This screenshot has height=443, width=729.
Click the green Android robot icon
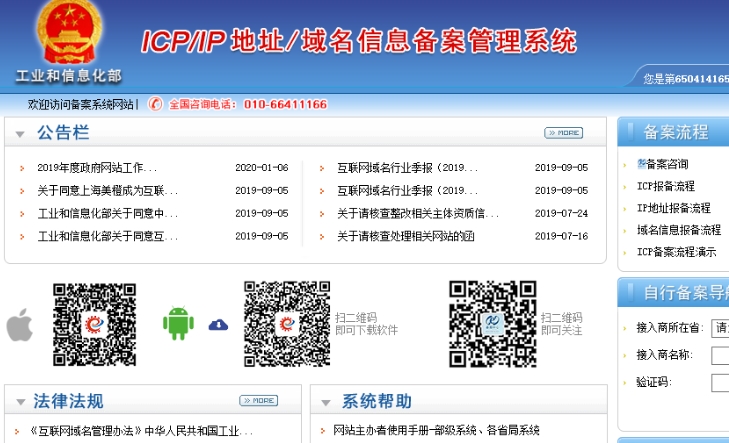tap(177, 322)
